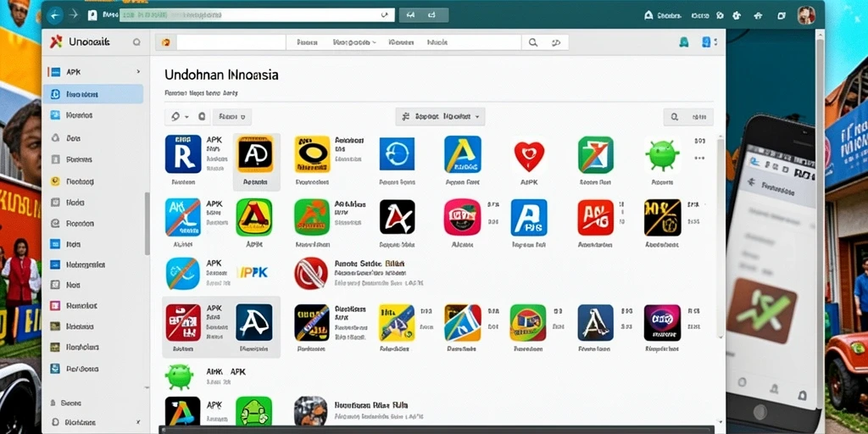This screenshot has width=868, height=434.
Task: Open the green Android robot app icon
Action: (x=254, y=411)
